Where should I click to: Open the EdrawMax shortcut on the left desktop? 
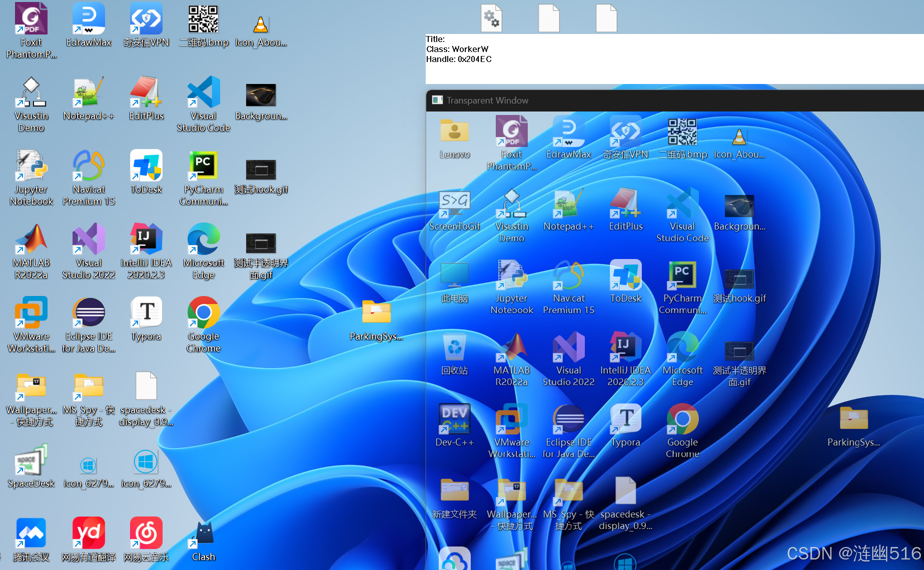(x=89, y=25)
